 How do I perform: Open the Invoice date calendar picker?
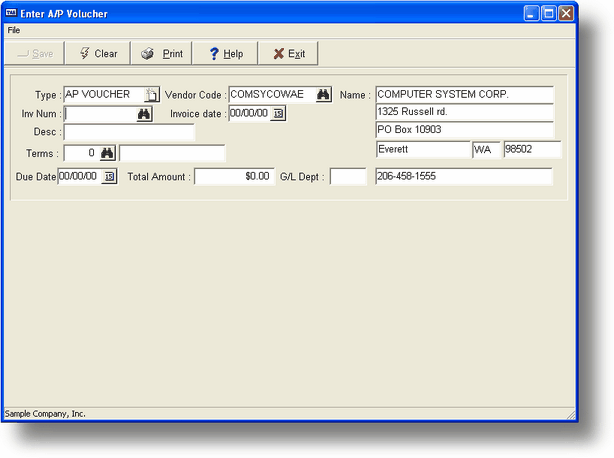click(278, 114)
